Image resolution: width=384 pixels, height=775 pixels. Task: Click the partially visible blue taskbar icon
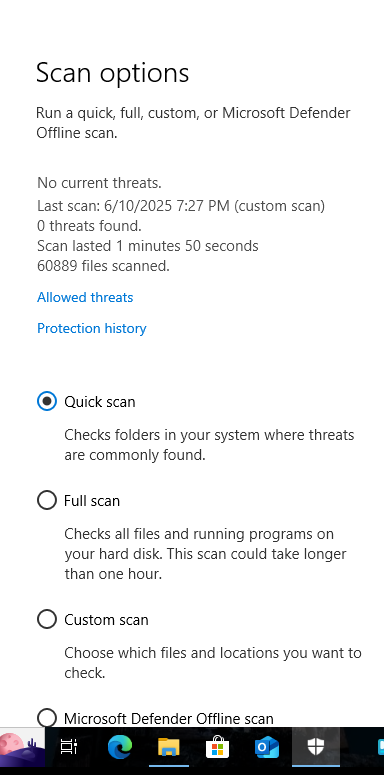(x=381, y=747)
